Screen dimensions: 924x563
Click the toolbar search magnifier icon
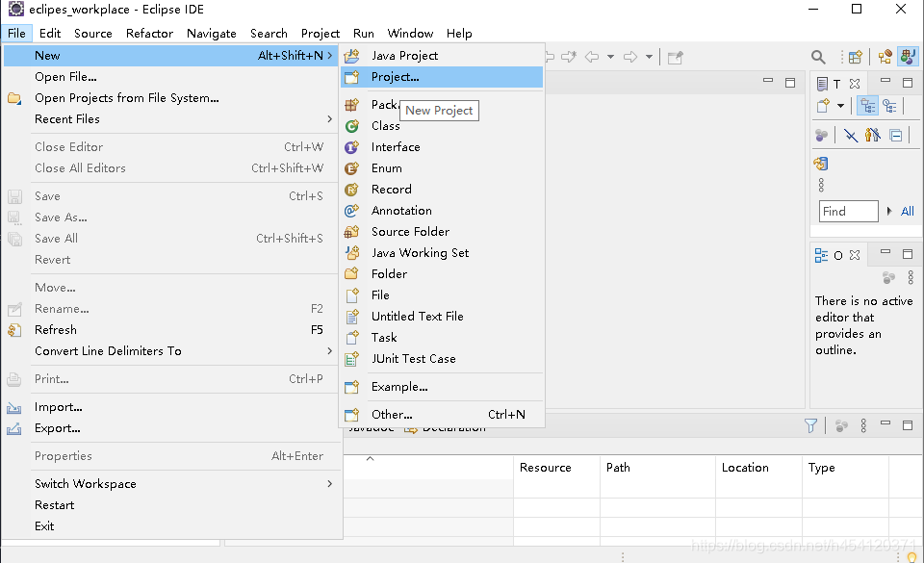click(818, 57)
